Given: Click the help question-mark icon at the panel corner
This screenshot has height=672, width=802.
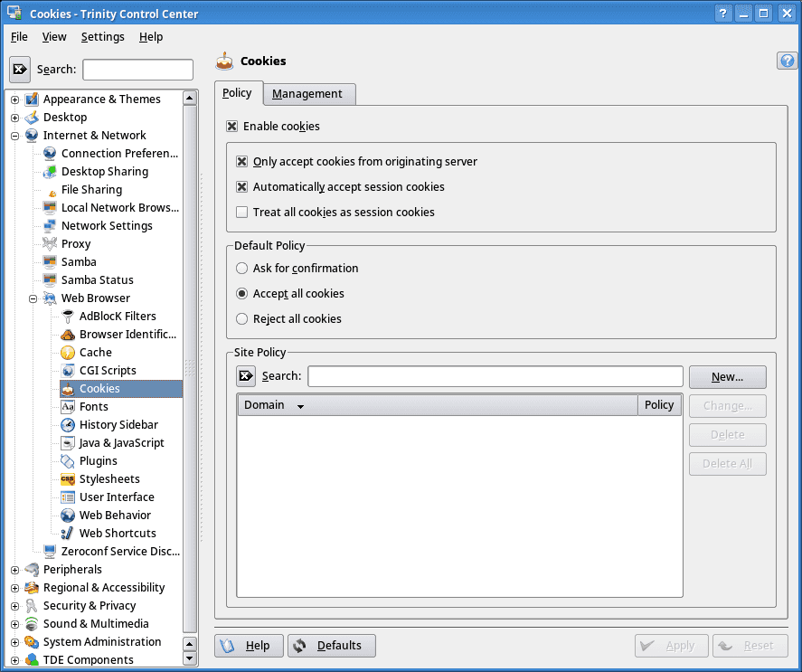Looking at the screenshot, I should (x=788, y=61).
